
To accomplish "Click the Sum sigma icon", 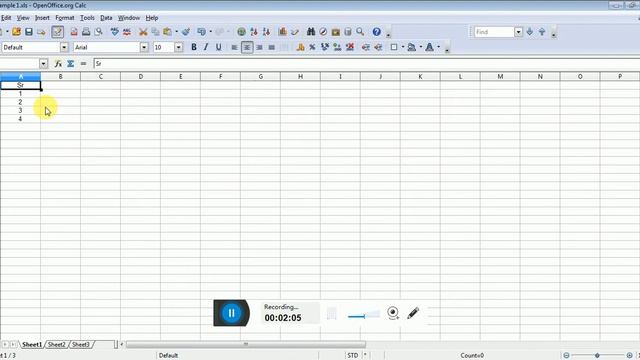I will point(71,64).
